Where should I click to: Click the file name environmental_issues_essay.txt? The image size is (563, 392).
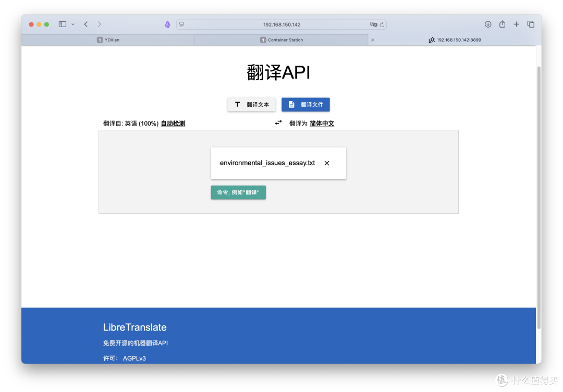pos(267,163)
